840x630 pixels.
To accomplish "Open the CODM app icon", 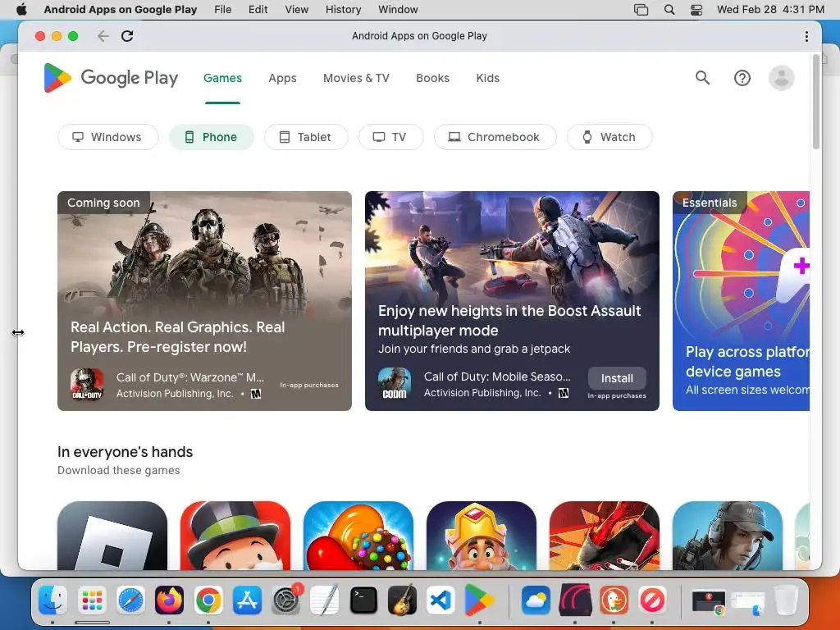I will point(395,384).
